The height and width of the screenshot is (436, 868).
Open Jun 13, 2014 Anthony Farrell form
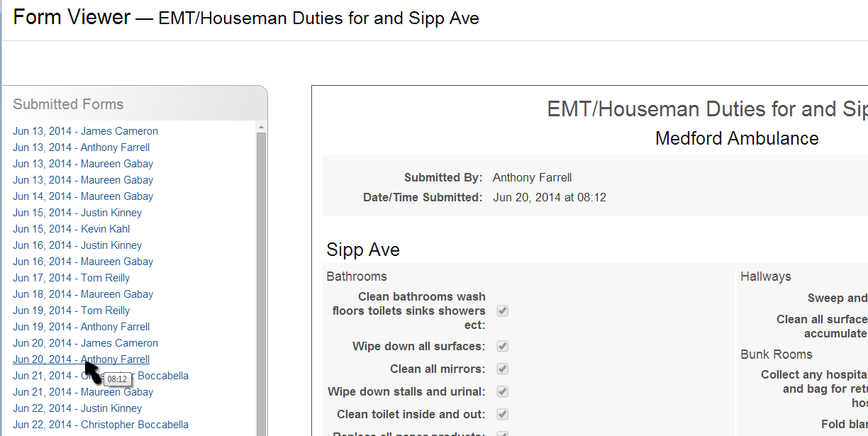coord(81,147)
